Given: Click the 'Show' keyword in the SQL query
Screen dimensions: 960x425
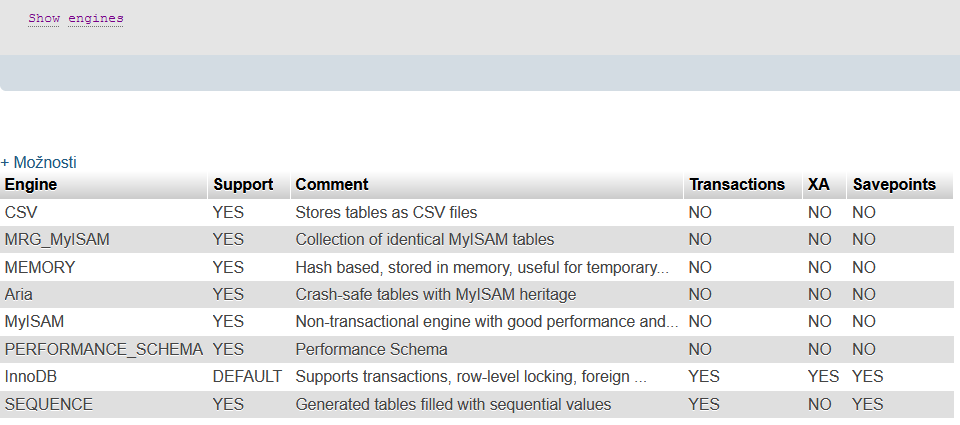Looking at the screenshot, I should coord(44,18).
